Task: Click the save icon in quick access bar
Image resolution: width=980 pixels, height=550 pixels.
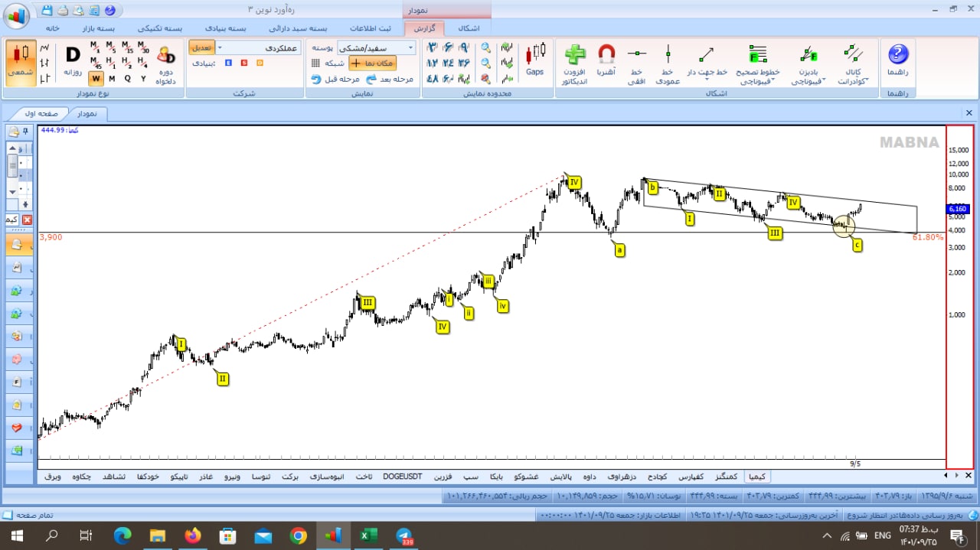Action: tap(47, 10)
